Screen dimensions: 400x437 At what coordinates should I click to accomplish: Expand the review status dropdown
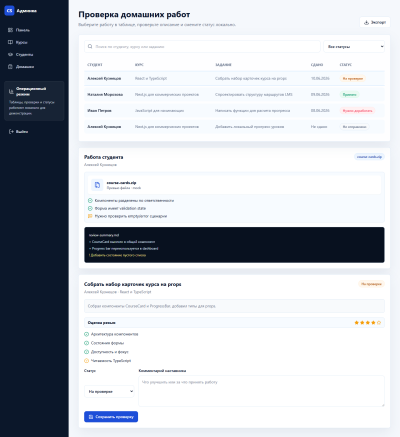(x=109, y=391)
